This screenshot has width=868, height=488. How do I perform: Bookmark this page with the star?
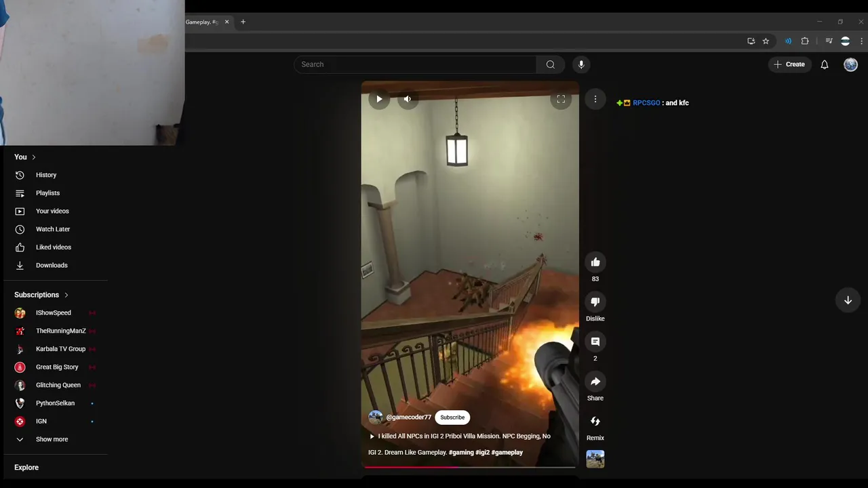pos(766,41)
